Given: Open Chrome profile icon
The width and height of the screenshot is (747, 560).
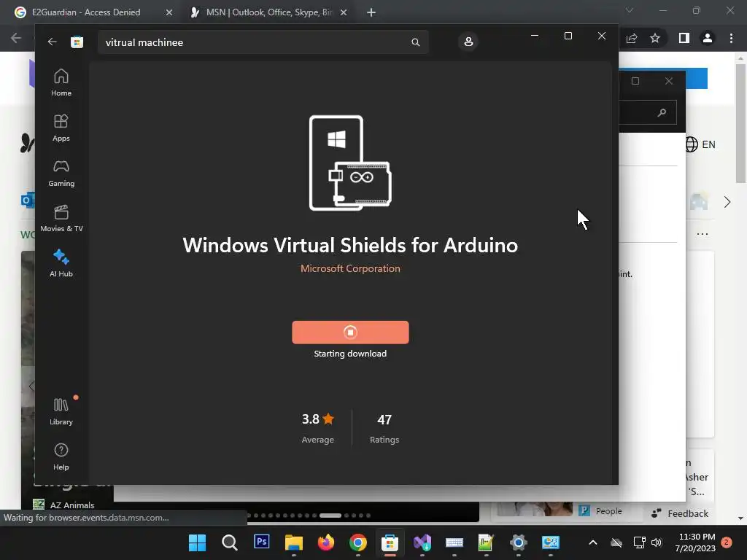Looking at the screenshot, I should click(708, 38).
